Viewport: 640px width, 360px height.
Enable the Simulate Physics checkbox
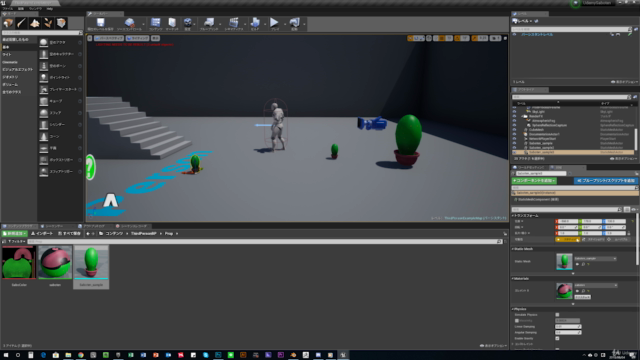pyautogui.click(x=557, y=315)
